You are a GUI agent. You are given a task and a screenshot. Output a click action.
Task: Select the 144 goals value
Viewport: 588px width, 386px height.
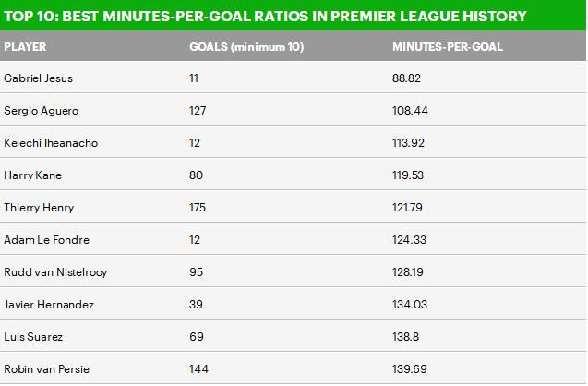(198, 369)
